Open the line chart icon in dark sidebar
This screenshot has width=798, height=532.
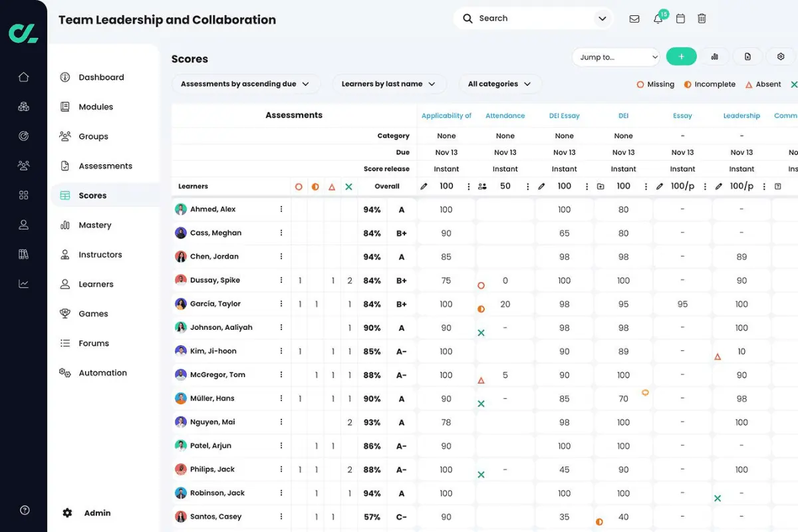tap(23, 284)
